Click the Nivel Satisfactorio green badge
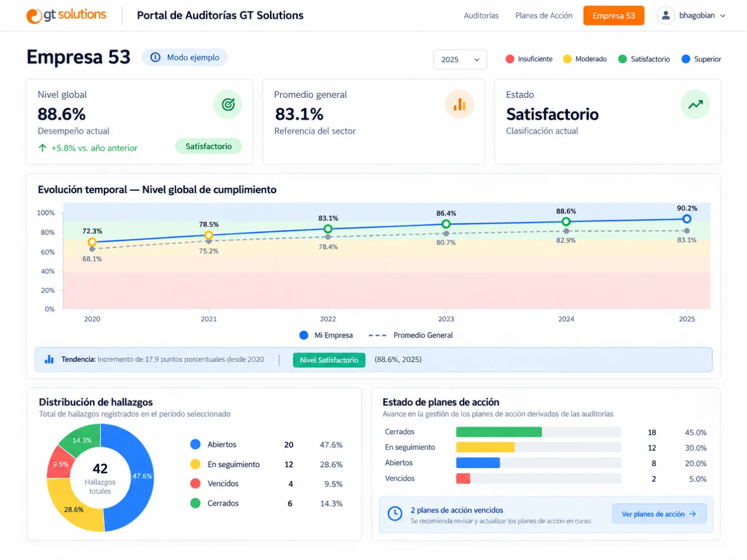This screenshot has width=747, height=560. [329, 360]
